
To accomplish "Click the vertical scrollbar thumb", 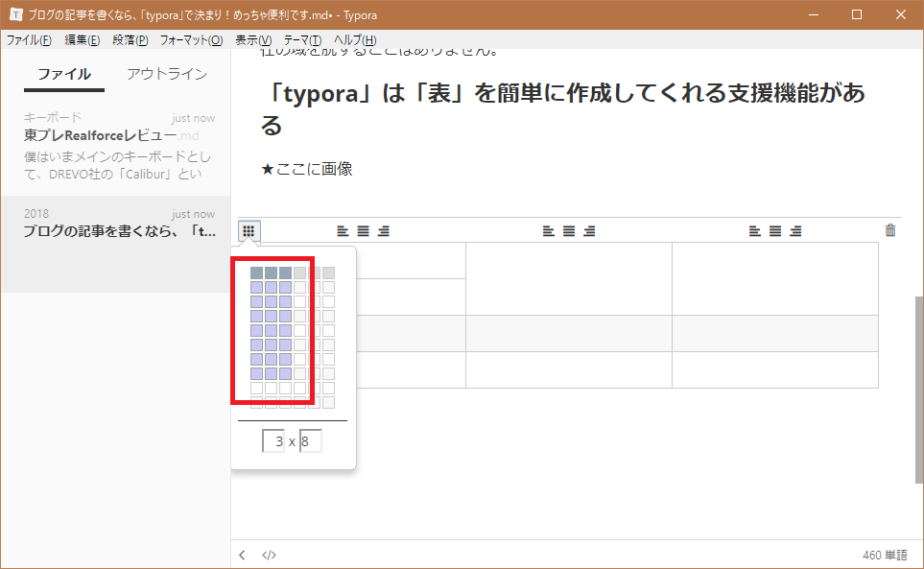I will [x=918, y=390].
